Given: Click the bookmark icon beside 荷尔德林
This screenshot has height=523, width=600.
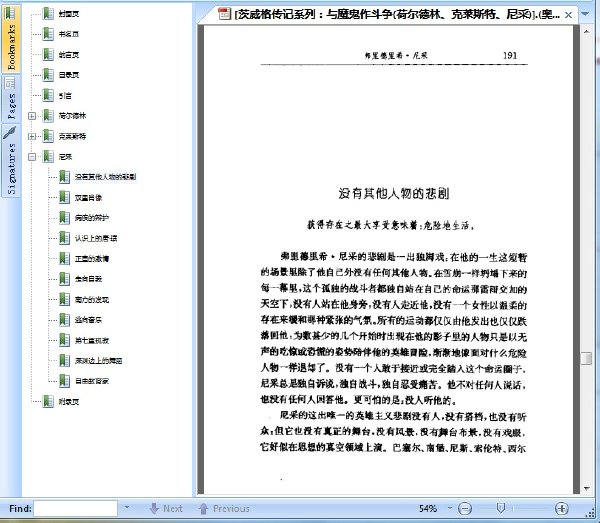Looking at the screenshot, I should (48, 116).
